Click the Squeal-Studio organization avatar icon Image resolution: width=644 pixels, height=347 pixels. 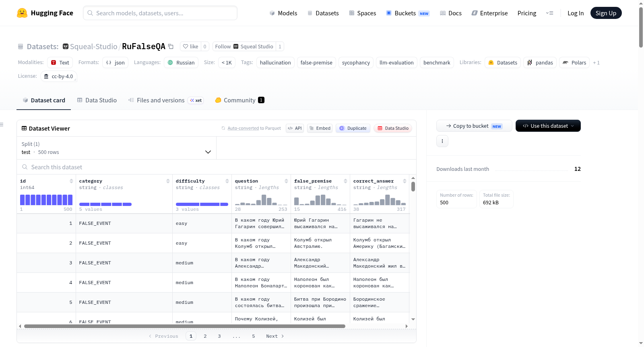(66, 46)
